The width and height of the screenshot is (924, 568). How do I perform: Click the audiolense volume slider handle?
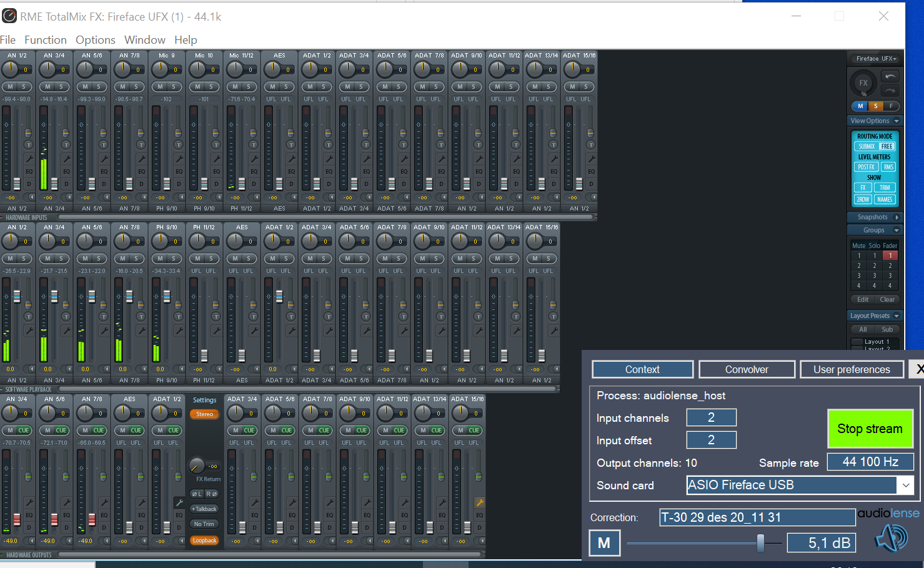(x=760, y=543)
